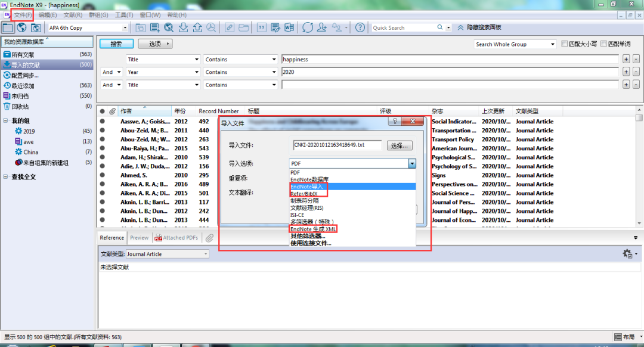
Task: Choose 其他筛选器... import option
Action: click(352, 236)
